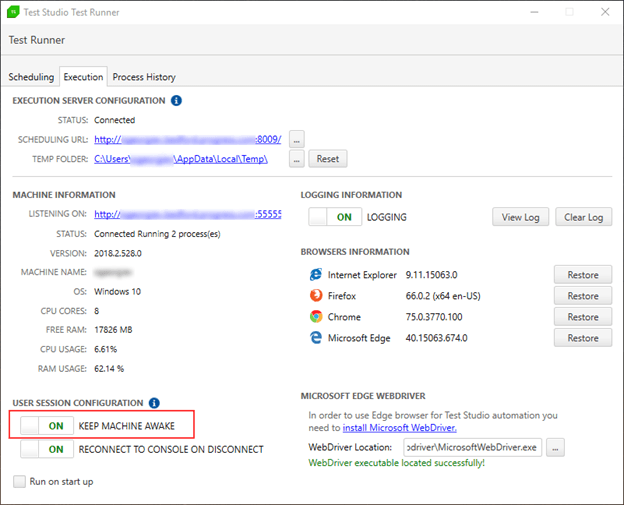The image size is (624, 505).
Task: Open browse dialog for Scheduling URL
Action: point(296,140)
